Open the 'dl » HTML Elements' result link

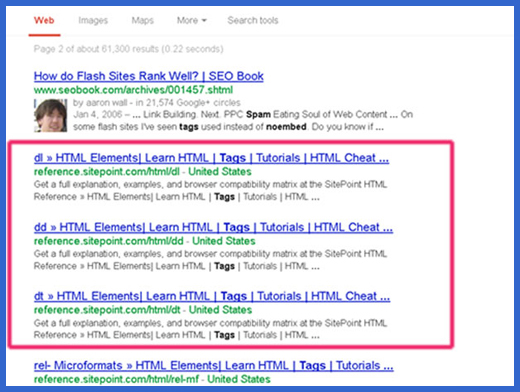coord(211,158)
